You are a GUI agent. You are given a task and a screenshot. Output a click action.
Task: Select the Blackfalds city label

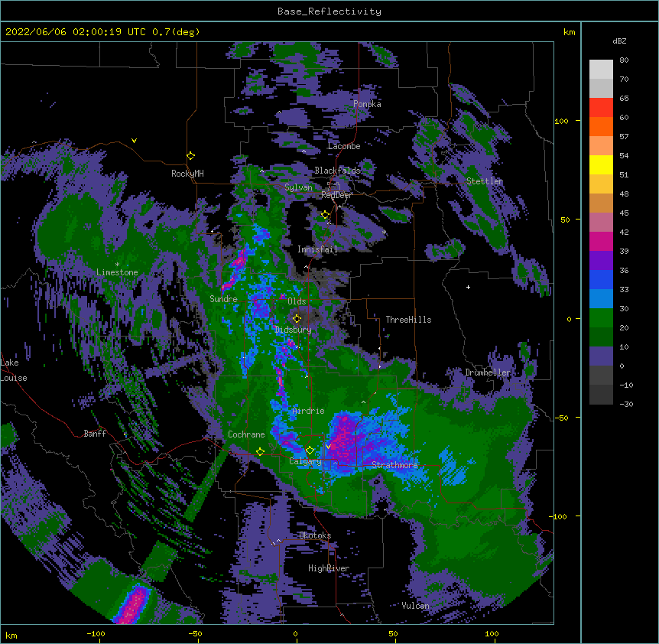pyautogui.click(x=337, y=171)
